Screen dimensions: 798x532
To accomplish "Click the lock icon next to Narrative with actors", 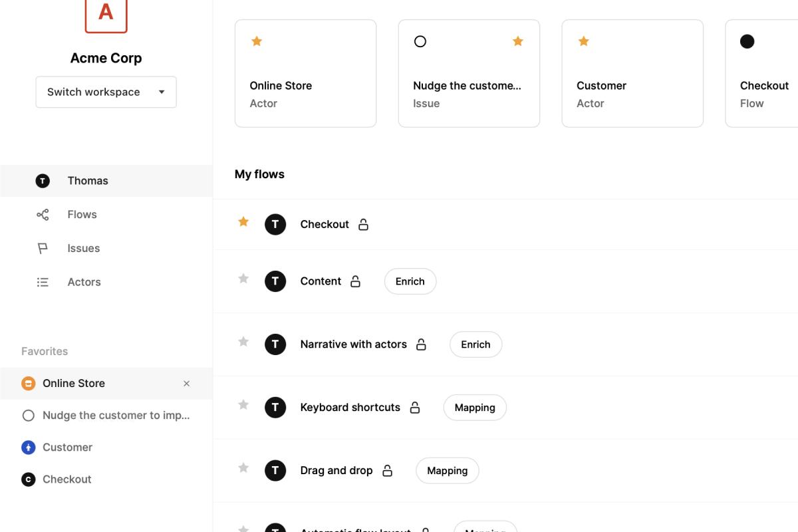I will [x=421, y=344].
